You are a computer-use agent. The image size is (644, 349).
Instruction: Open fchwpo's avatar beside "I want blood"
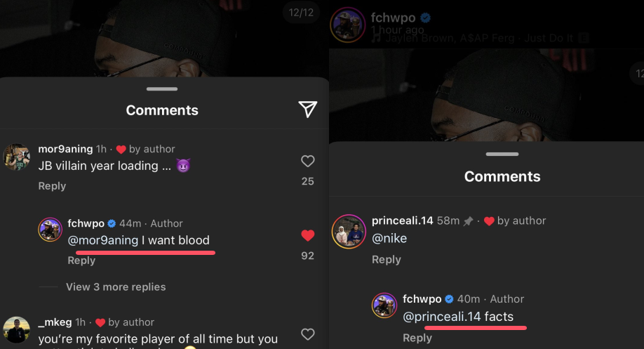(51, 230)
